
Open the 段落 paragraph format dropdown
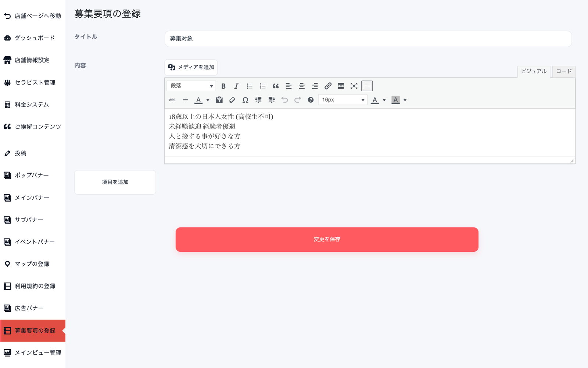tap(191, 86)
